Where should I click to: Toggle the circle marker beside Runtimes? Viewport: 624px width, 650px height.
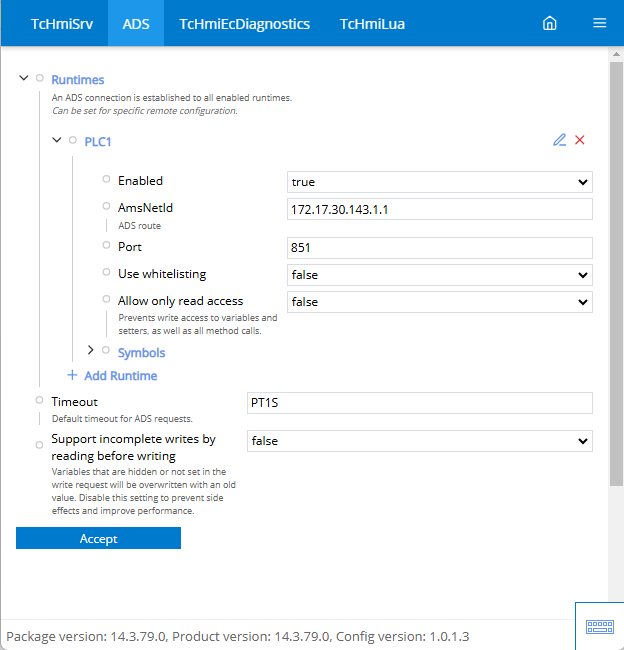(40, 78)
